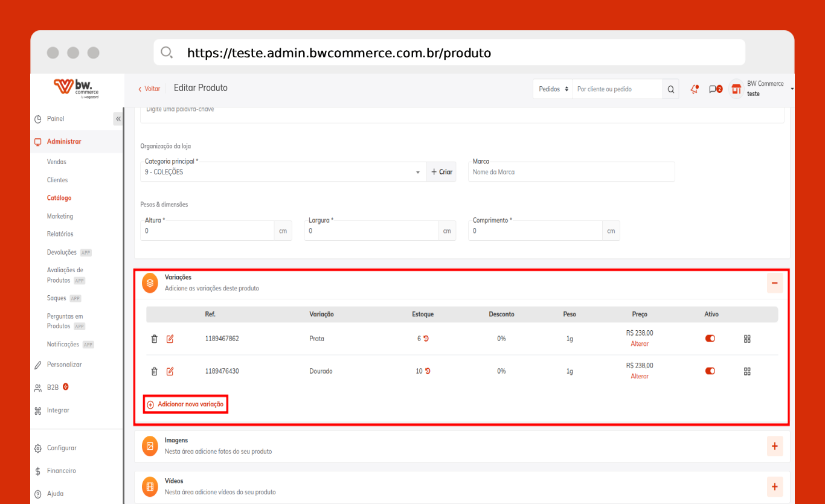Click the search magnifier in top bar
Viewport: 825px width, 504px height.
(x=670, y=89)
